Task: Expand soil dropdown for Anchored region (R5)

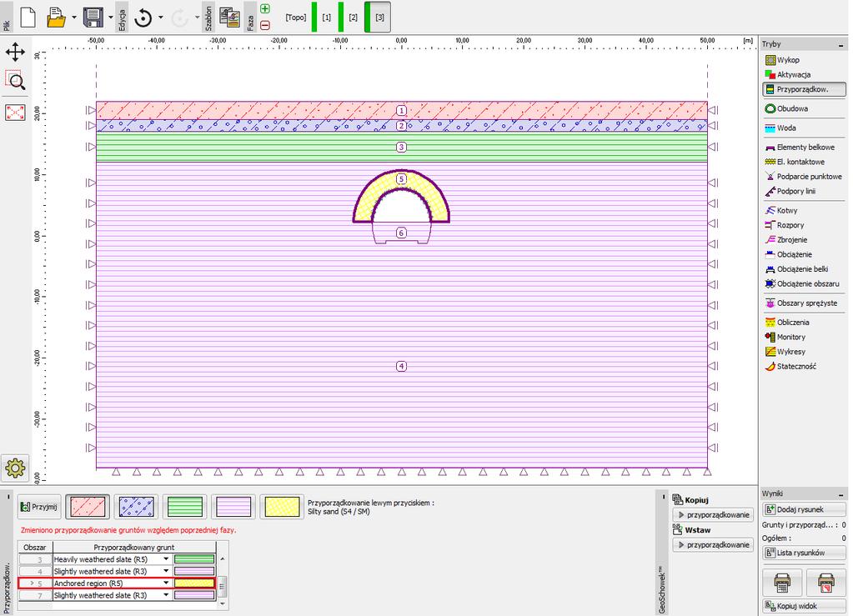Action: (x=166, y=583)
